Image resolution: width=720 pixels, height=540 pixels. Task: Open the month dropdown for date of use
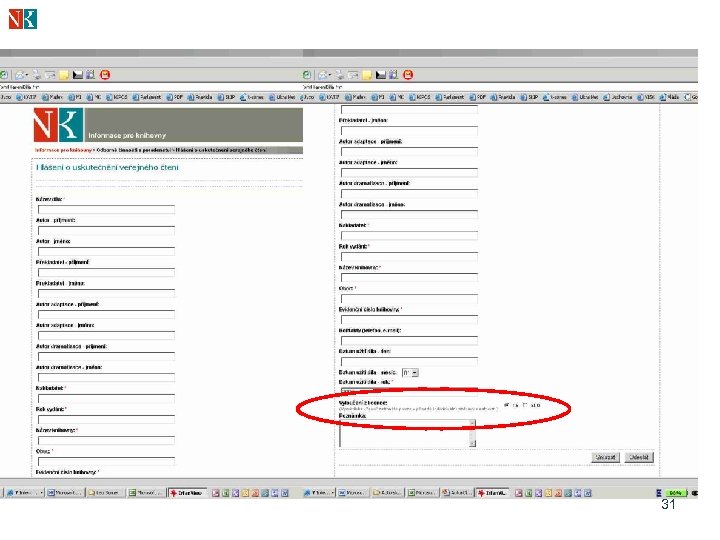[x=410, y=373]
